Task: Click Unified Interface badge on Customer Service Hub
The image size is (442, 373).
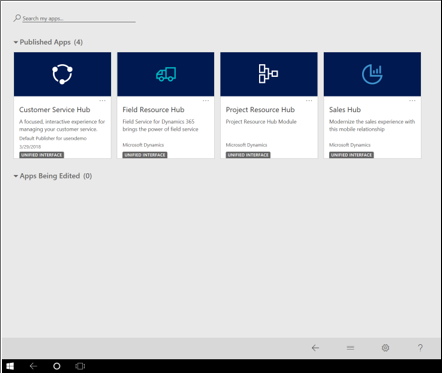Action: point(42,155)
